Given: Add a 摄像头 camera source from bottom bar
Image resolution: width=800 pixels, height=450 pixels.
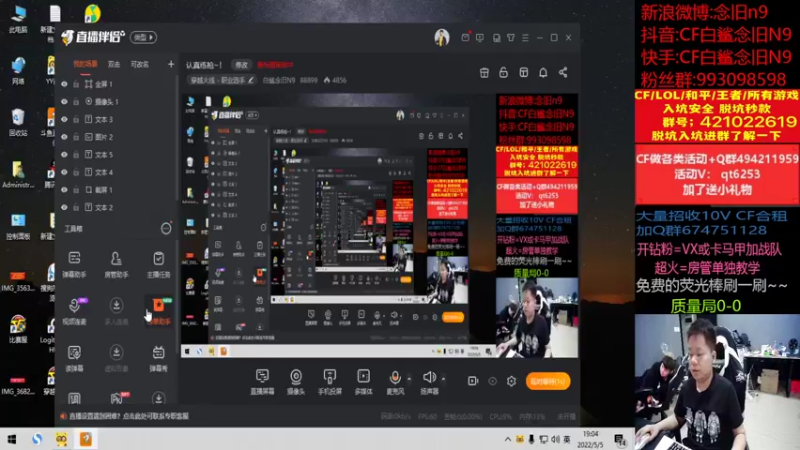Looking at the screenshot, I should [296, 382].
